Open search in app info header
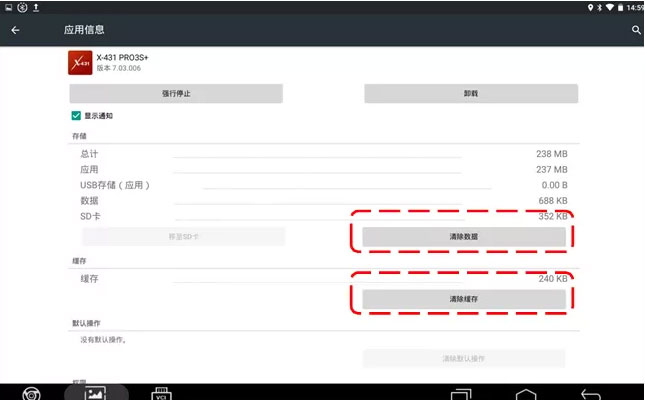The height and width of the screenshot is (401, 645). (636, 30)
